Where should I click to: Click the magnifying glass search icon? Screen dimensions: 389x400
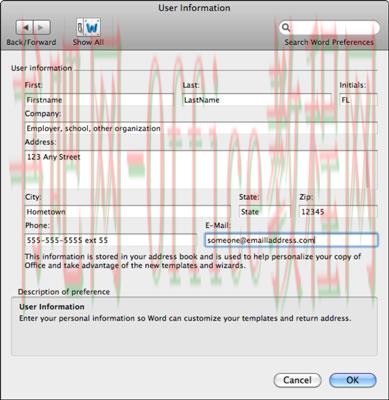(286, 27)
